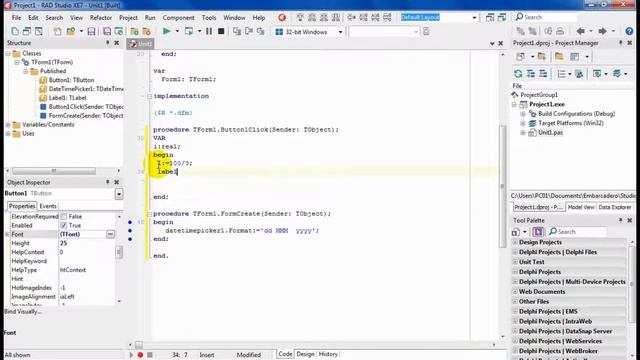Image resolution: width=640 pixels, height=360 pixels.
Task: Click the Save desktop layout icon
Action: tap(490, 18)
